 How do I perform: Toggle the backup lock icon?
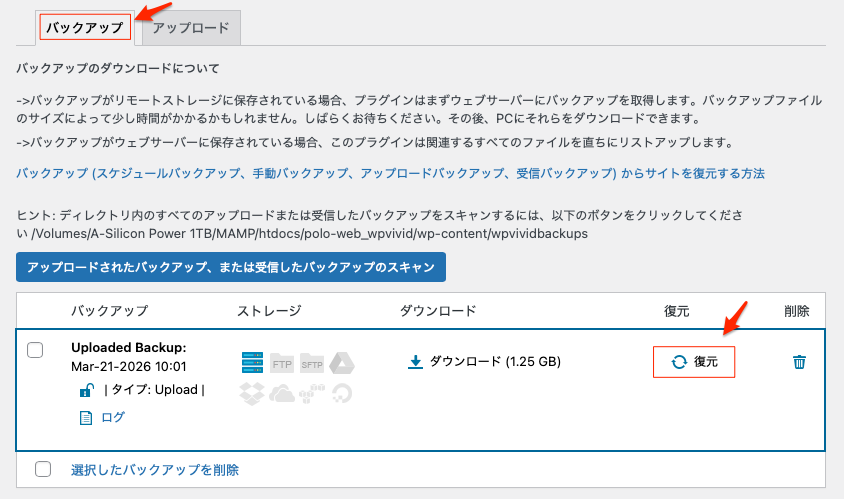(87, 390)
